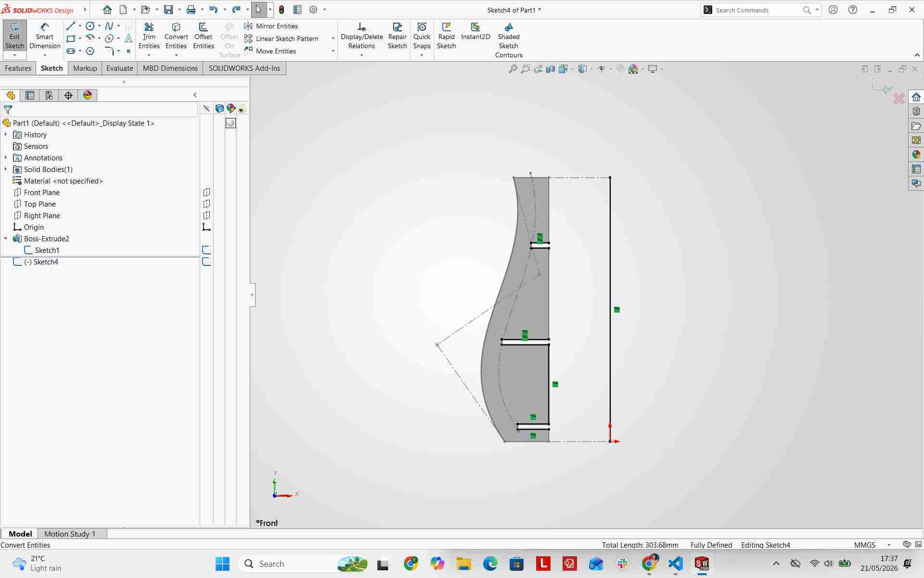The image size is (924, 578).
Task: Click the FeatureManager filter field
Action: pos(100,110)
